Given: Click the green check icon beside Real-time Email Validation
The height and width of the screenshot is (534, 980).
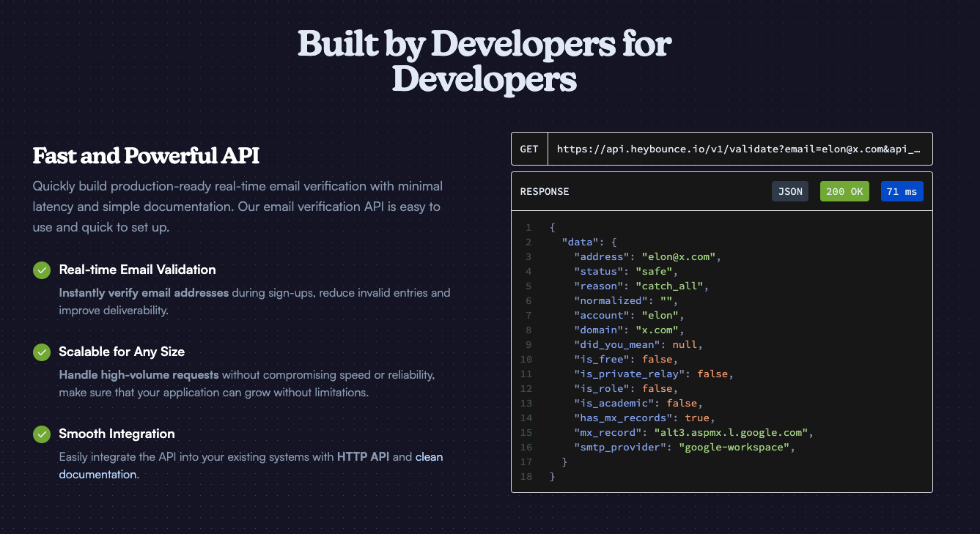Looking at the screenshot, I should (x=42, y=270).
